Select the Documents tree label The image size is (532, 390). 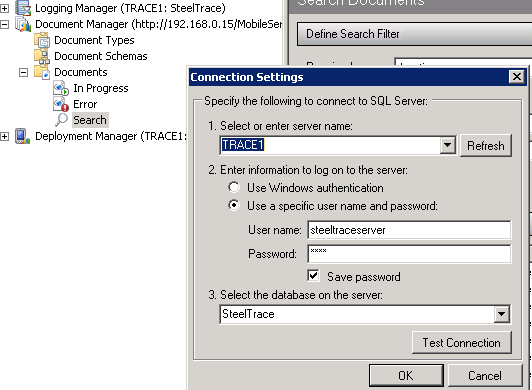81,72
